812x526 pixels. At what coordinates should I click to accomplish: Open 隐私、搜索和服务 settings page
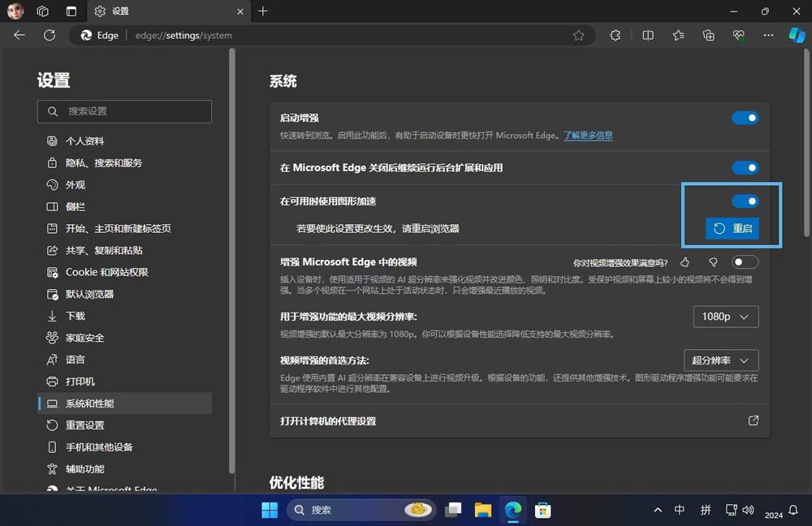click(x=124, y=163)
